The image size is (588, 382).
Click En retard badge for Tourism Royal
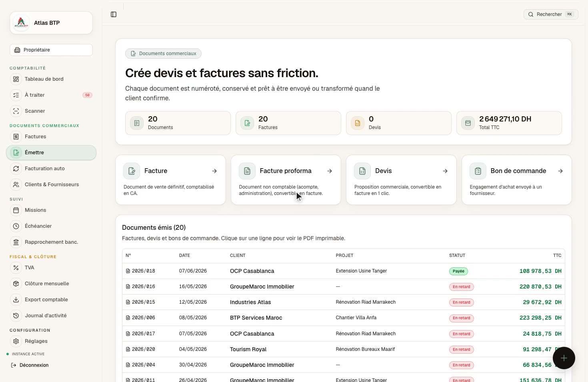[x=462, y=349]
